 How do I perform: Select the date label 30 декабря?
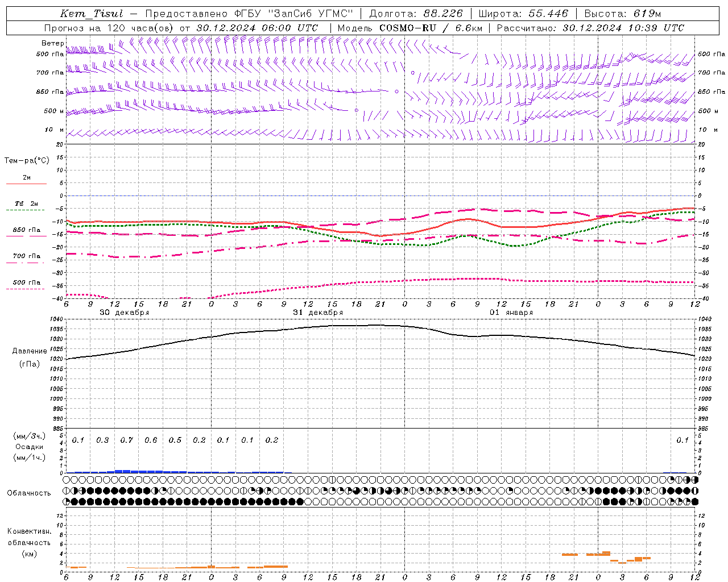click(125, 313)
